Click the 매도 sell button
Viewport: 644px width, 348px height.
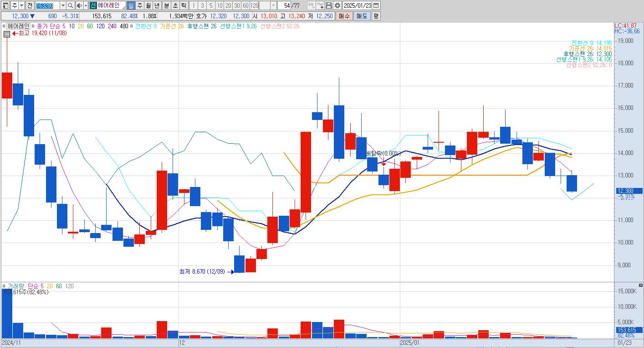coord(362,16)
